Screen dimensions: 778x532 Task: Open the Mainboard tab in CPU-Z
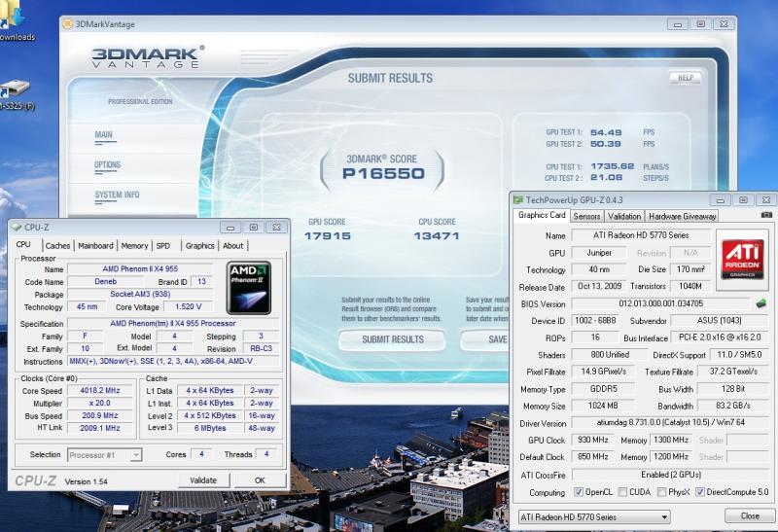pyautogui.click(x=95, y=246)
